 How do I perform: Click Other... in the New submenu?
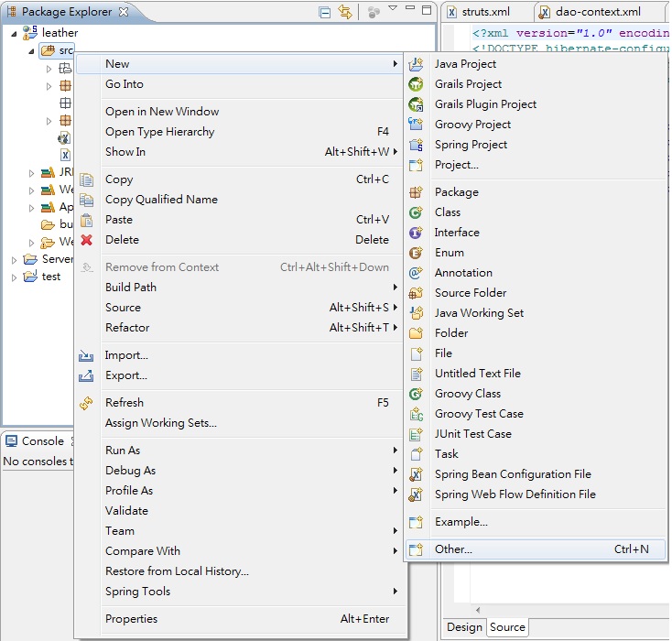pyautogui.click(x=453, y=549)
